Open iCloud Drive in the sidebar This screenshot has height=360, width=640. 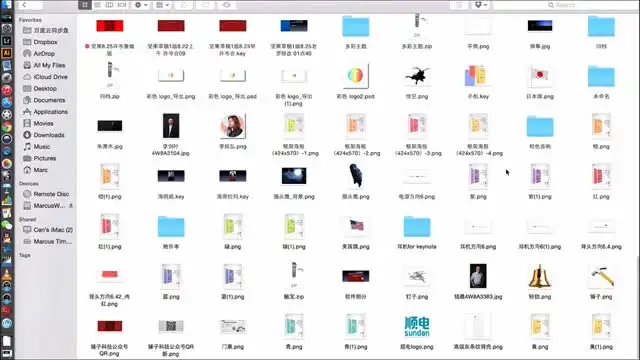[x=51, y=77]
